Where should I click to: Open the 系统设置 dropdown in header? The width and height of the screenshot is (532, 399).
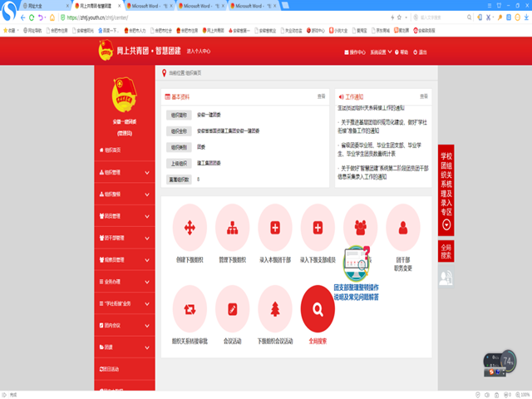pyautogui.click(x=383, y=52)
